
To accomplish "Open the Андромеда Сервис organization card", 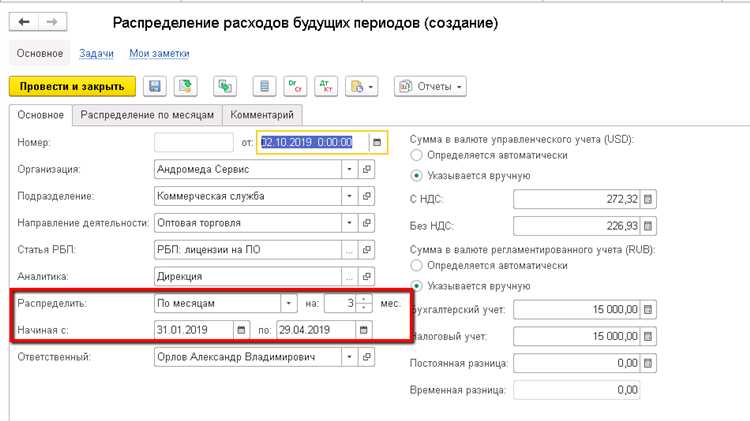I will [367, 169].
